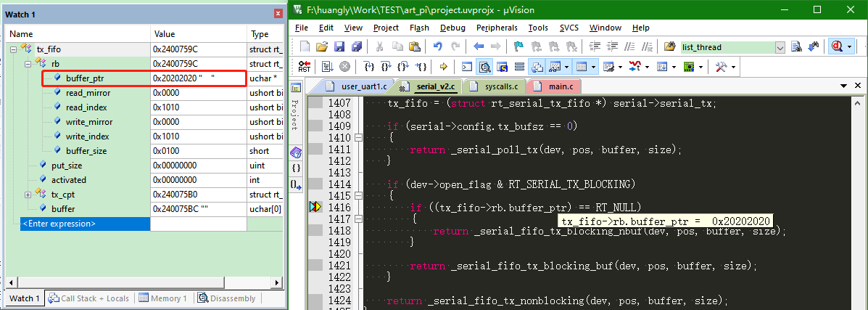The width and height of the screenshot is (868, 310).
Task: Switch to the Disassembly bottom tab
Action: point(226,298)
